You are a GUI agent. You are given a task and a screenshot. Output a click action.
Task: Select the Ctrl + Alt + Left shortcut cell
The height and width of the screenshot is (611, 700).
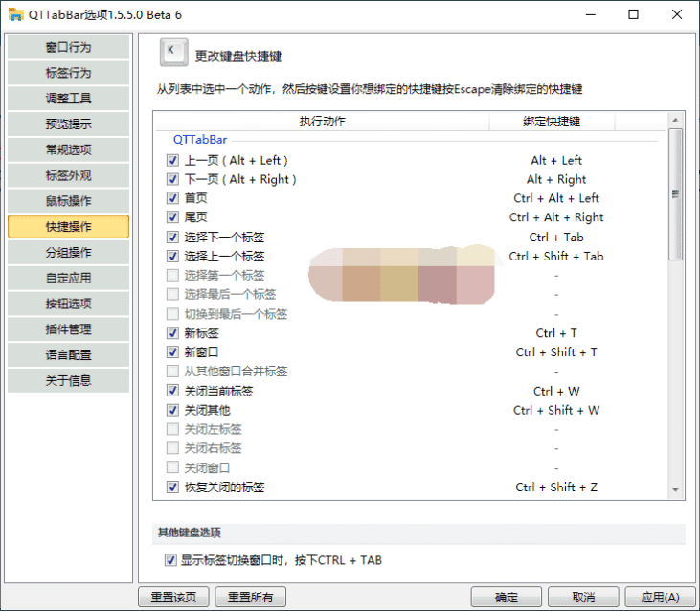pos(556,198)
